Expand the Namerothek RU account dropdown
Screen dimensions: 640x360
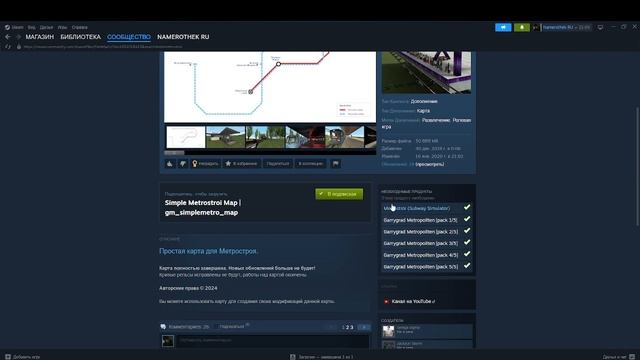[566, 27]
